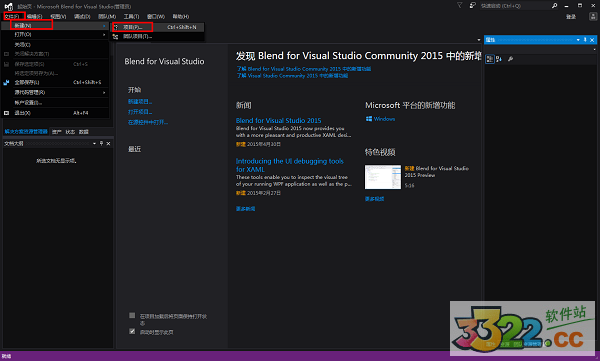Image resolution: width=600 pixels, height=361 pixels.
Task: Click the account avatar icon at top right
Action: pyautogui.click(x=593, y=16)
